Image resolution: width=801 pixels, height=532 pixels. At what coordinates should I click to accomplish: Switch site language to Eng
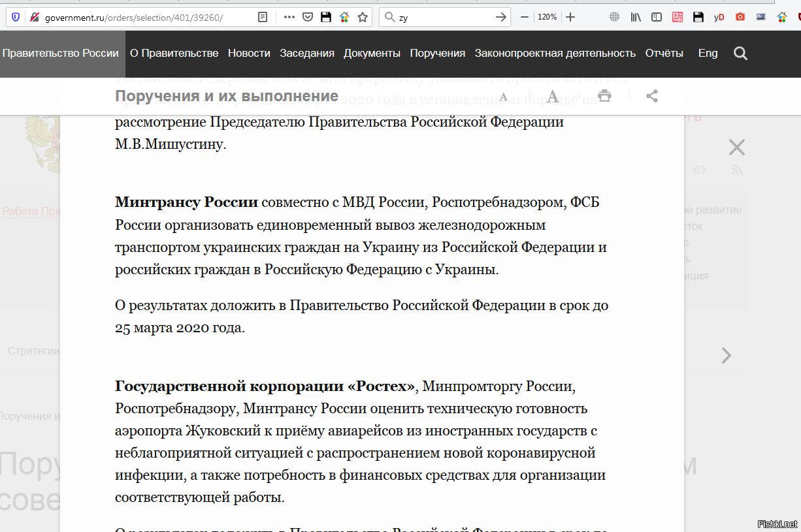[708, 54]
